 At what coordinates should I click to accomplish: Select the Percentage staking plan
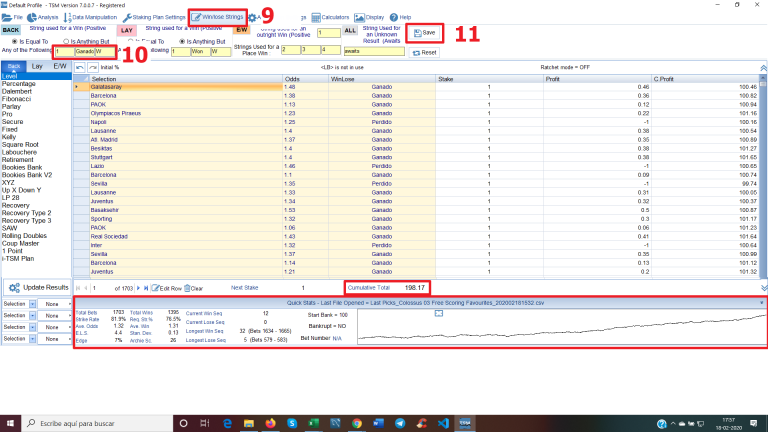(19, 84)
